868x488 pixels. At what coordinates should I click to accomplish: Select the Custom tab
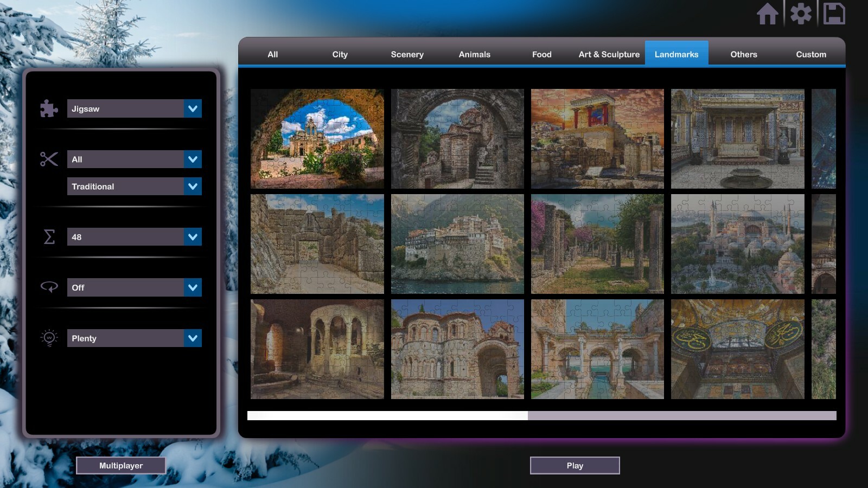(810, 54)
